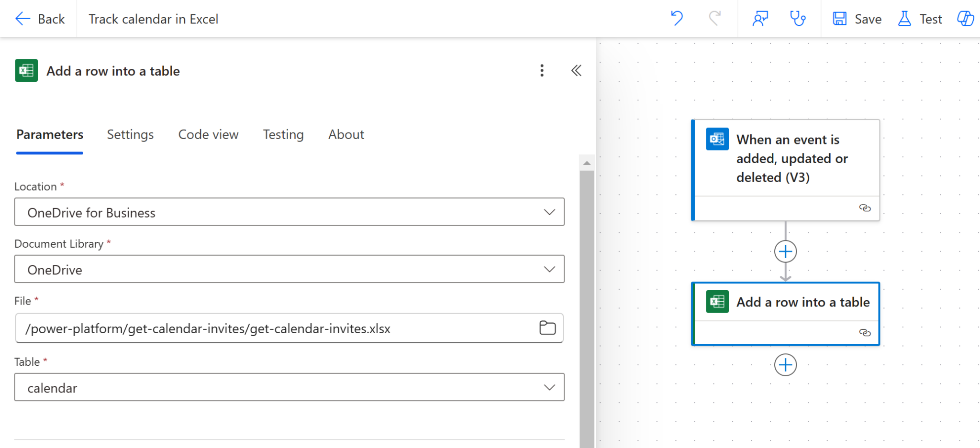Open the Flow checker stethoscope icon
This screenshot has width=980, height=448.
tap(797, 19)
